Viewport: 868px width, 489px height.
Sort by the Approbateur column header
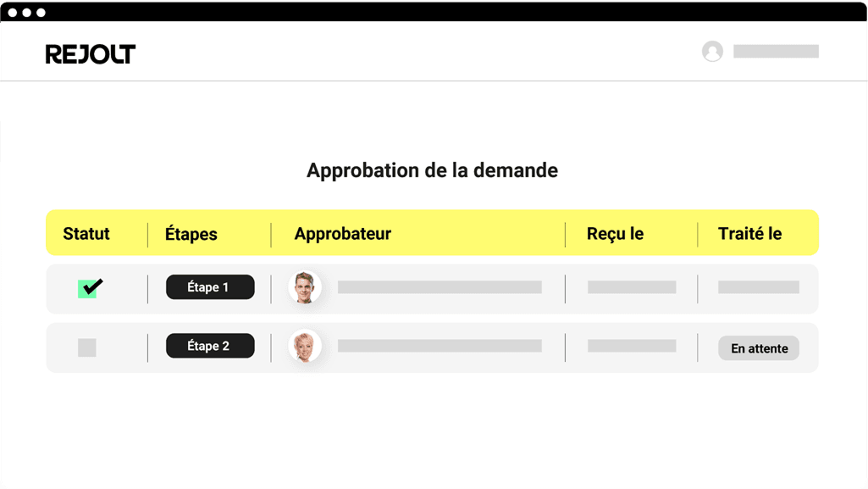pos(343,234)
